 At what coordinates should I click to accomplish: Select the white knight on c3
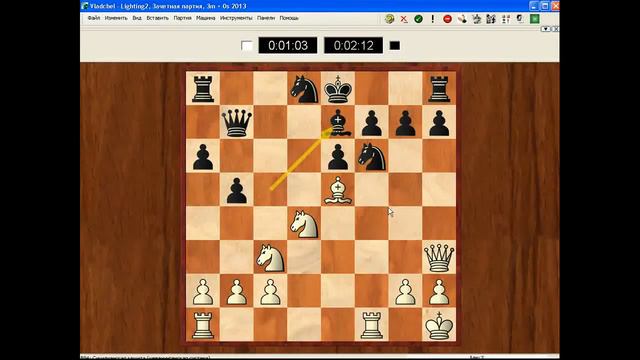point(270,258)
